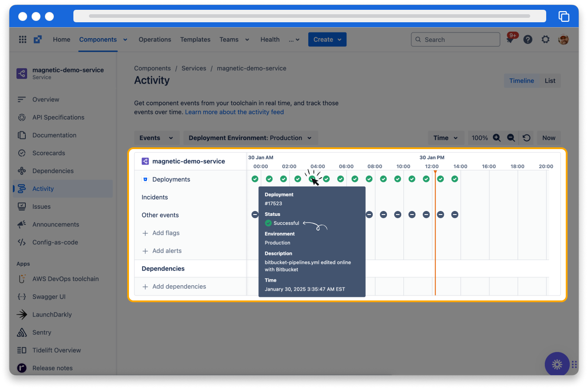The width and height of the screenshot is (588, 389).
Task: Click Services breadcrumb link
Action: pyautogui.click(x=194, y=69)
